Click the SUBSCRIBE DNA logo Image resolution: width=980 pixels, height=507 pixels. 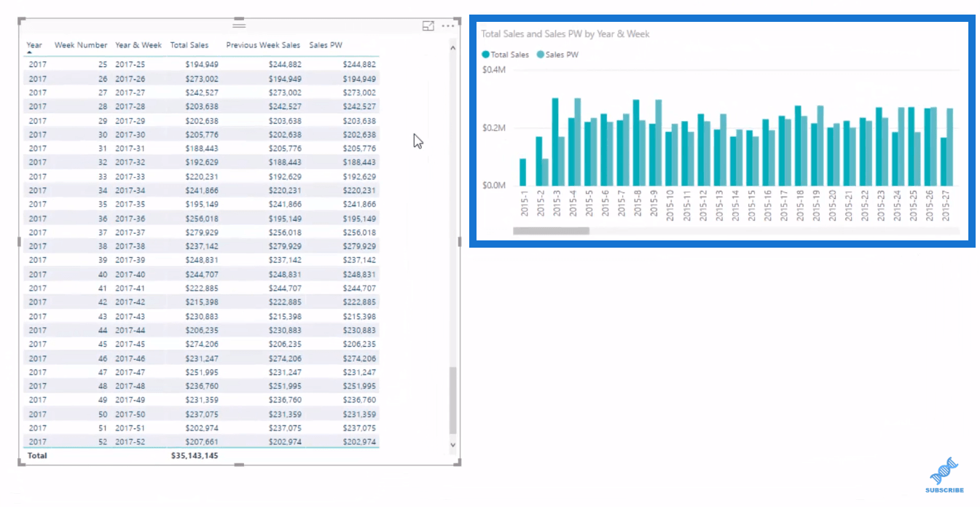[944, 475]
